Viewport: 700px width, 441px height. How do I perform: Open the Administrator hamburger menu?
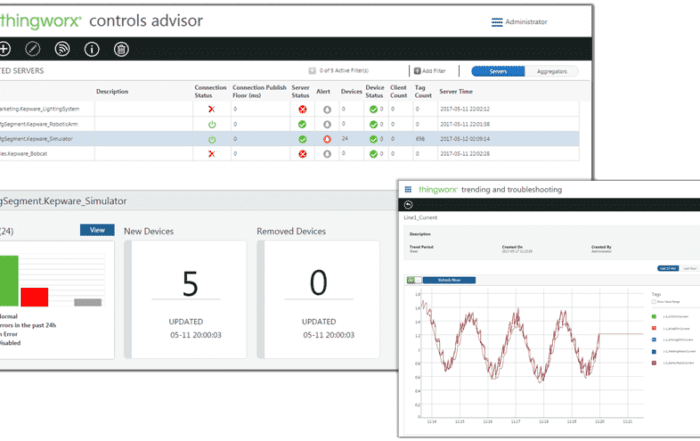(x=497, y=22)
